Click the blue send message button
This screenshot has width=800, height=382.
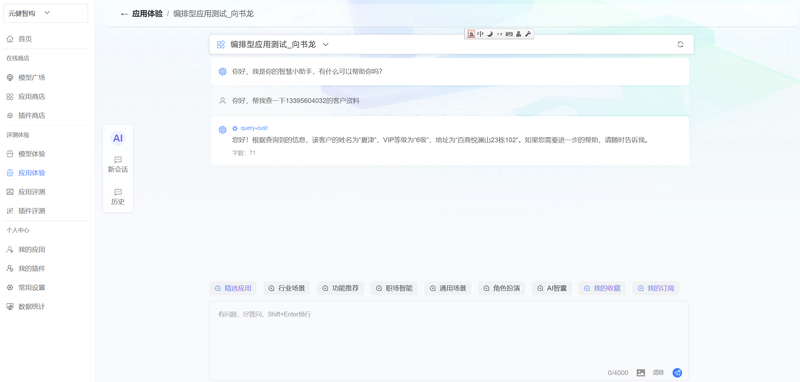point(677,373)
